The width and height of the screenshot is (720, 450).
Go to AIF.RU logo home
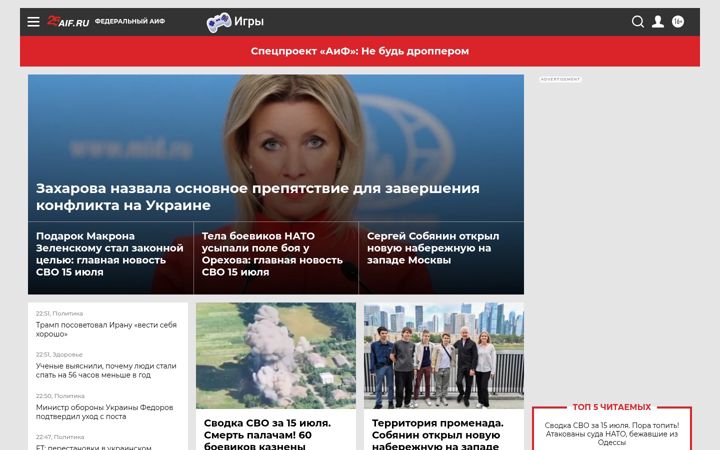(68, 21)
